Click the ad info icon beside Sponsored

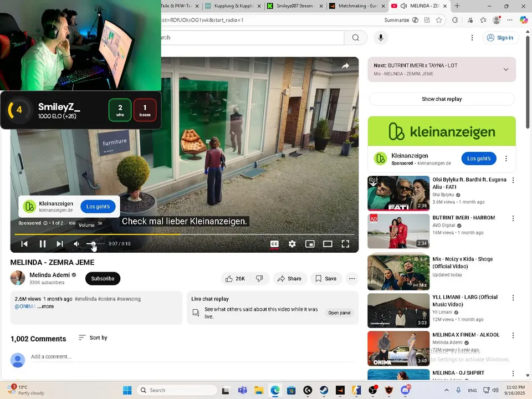click(45, 223)
